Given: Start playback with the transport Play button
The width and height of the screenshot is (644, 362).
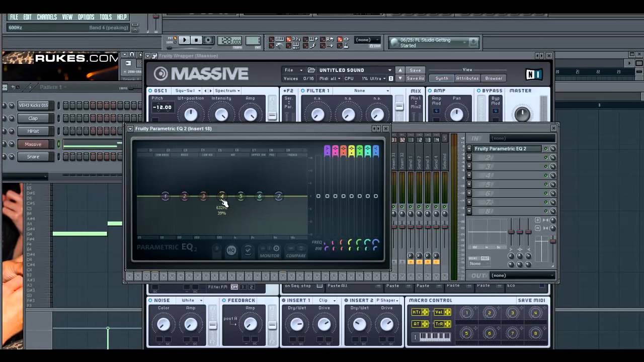Looking at the screenshot, I should (184, 40).
